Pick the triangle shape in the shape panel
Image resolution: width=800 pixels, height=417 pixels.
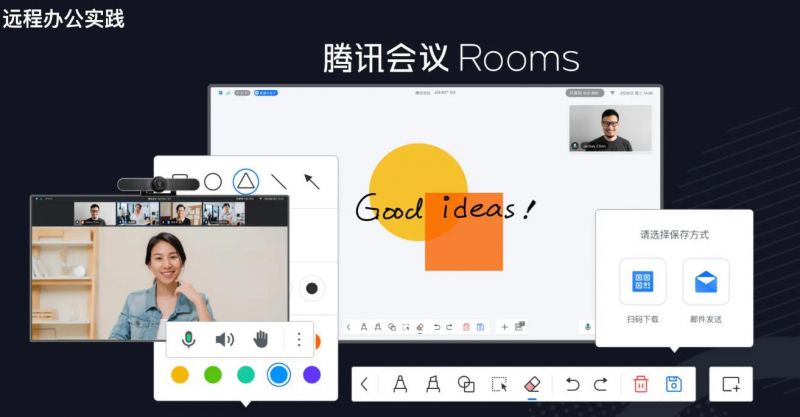(246, 181)
